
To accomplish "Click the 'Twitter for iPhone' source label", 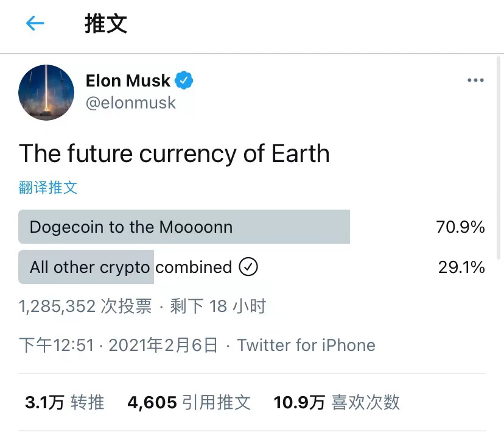I will coord(306,345).
